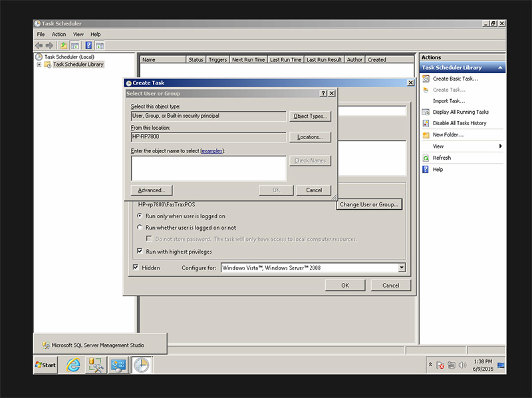The image size is (532, 398).
Task: Click OK in the Create Task dialog
Action: click(x=345, y=286)
